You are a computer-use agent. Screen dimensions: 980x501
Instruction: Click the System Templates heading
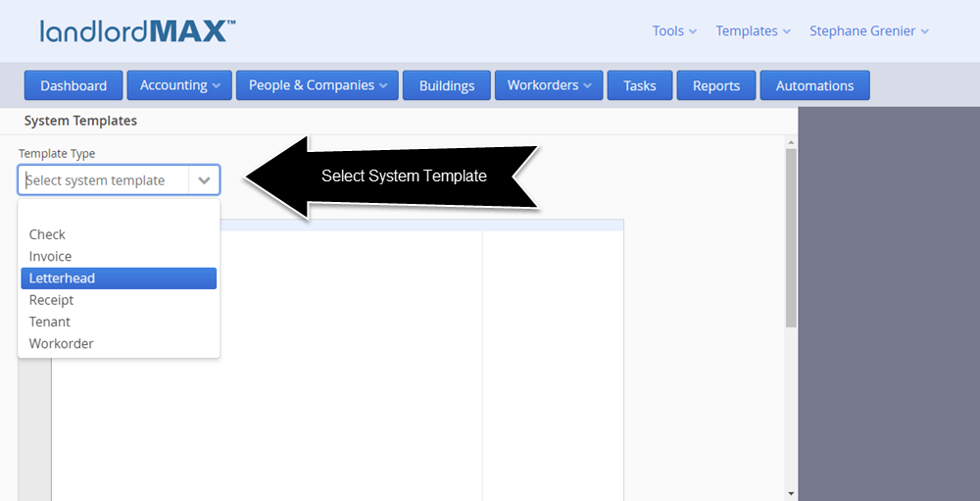(80, 121)
